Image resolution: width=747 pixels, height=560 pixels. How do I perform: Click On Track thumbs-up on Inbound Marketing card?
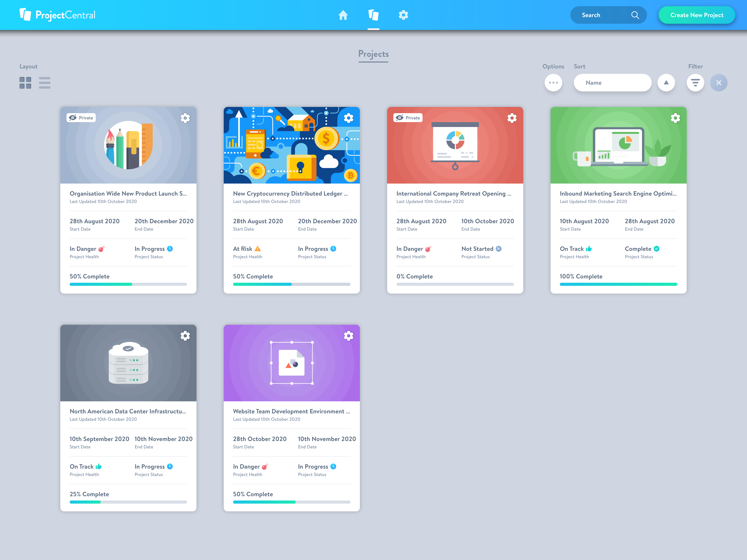click(589, 249)
